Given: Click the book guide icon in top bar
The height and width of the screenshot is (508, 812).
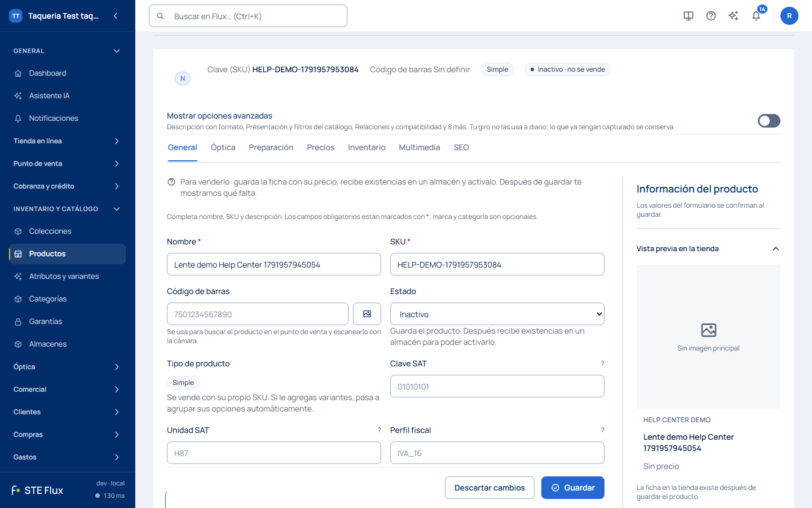Looking at the screenshot, I should (x=689, y=16).
